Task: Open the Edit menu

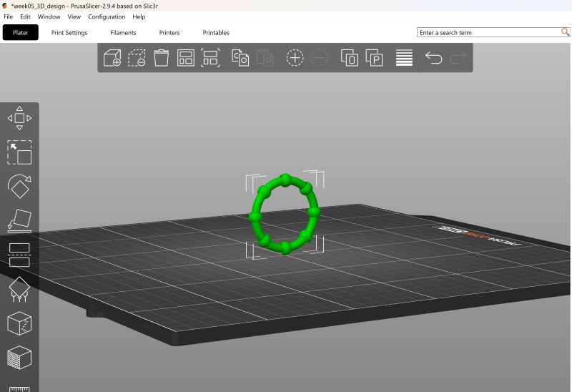Action: (x=25, y=16)
